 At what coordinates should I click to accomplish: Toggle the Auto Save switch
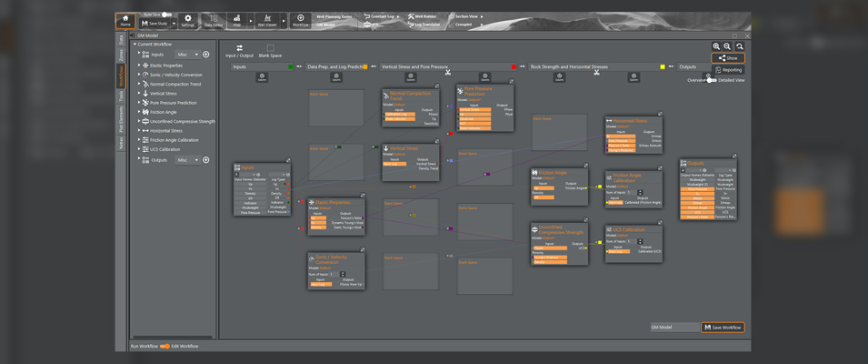click(165, 14)
